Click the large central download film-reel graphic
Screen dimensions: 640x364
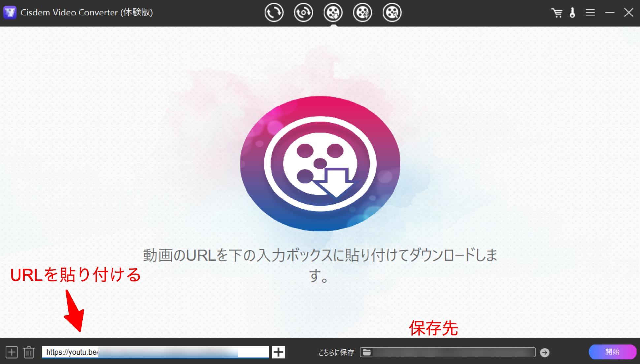tap(320, 164)
